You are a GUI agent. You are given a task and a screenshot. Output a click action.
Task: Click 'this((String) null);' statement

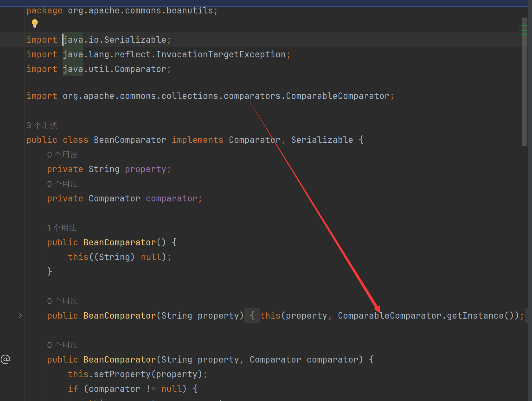coord(119,257)
